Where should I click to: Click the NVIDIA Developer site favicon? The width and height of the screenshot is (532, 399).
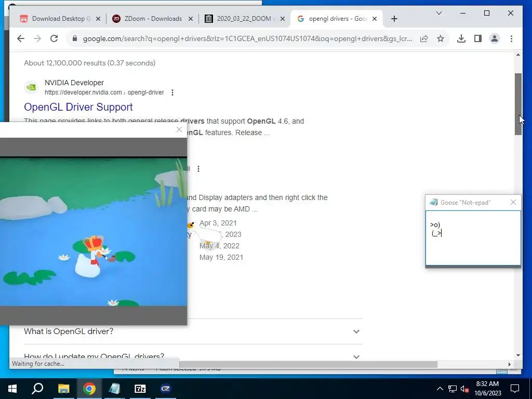pos(31,87)
